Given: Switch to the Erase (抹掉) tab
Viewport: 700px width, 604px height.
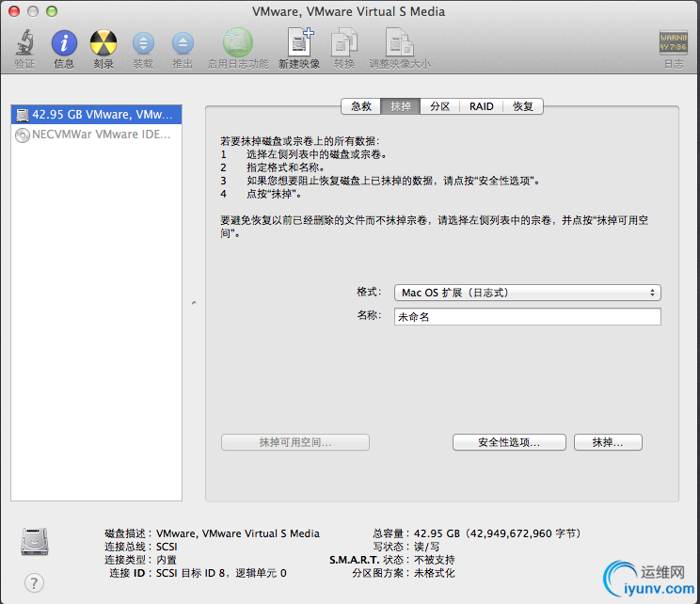Looking at the screenshot, I should 401,106.
